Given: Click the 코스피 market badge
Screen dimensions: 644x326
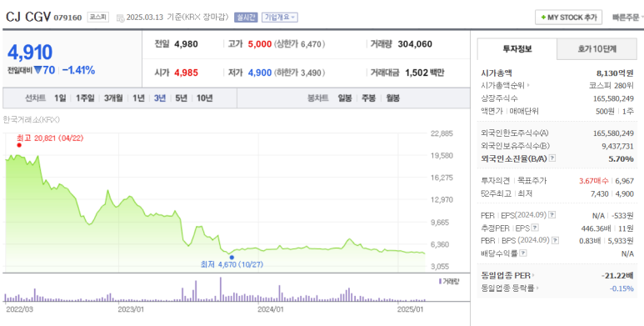Looking at the screenshot, I should 97,18.
